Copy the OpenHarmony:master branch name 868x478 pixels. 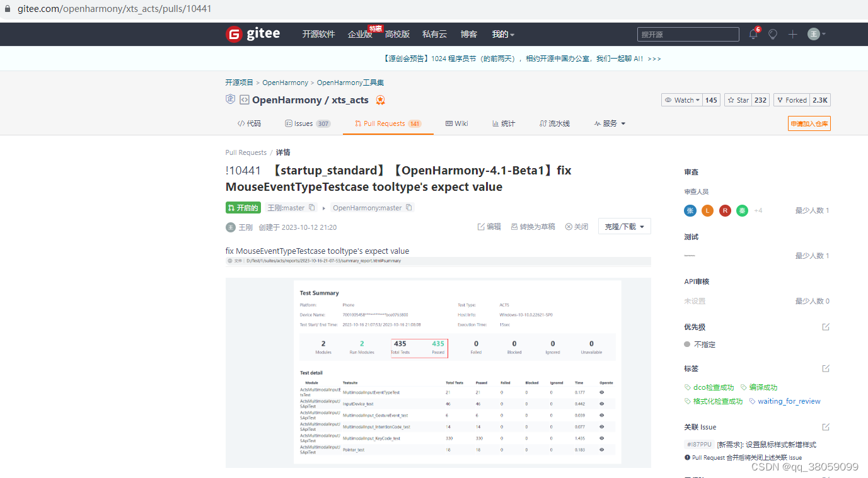click(x=409, y=207)
